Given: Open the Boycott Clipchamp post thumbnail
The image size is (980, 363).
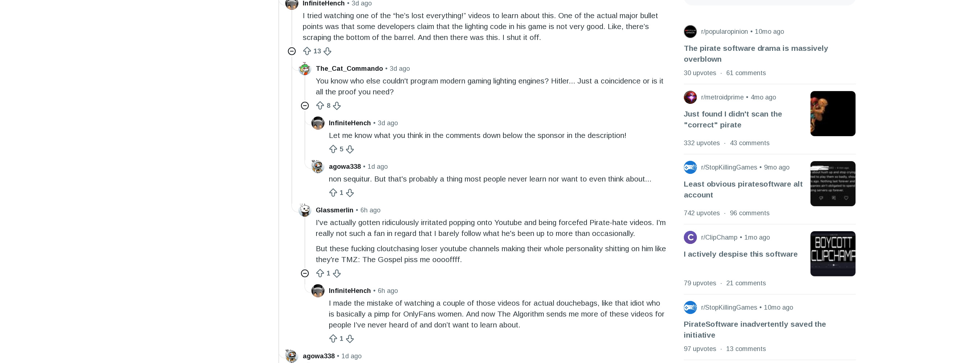Looking at the screenshot, I should click(x=832, y=254).
